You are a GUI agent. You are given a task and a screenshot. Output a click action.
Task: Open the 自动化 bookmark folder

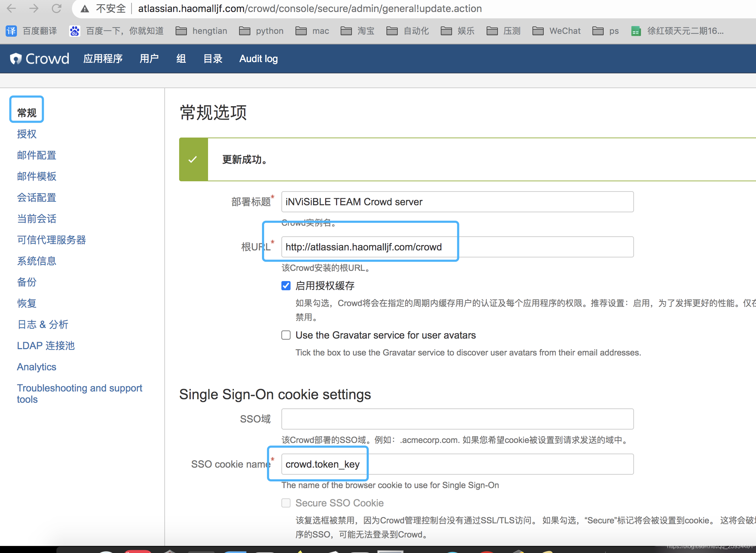(408, 31)
